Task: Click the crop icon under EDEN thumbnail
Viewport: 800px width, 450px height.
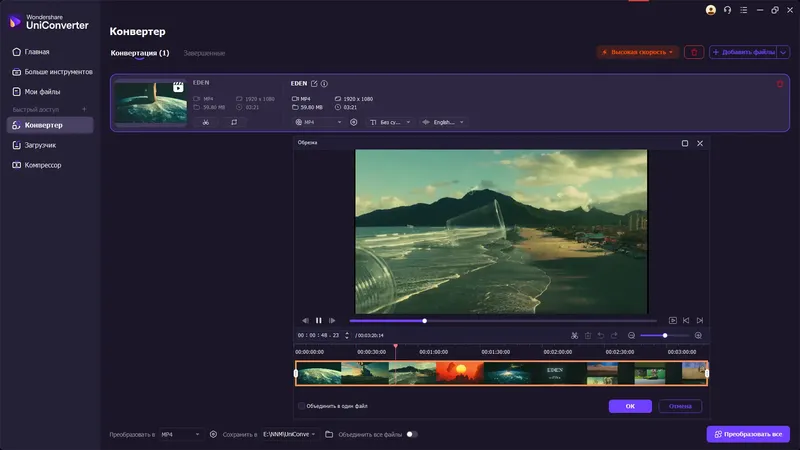Action: [234, 122]
